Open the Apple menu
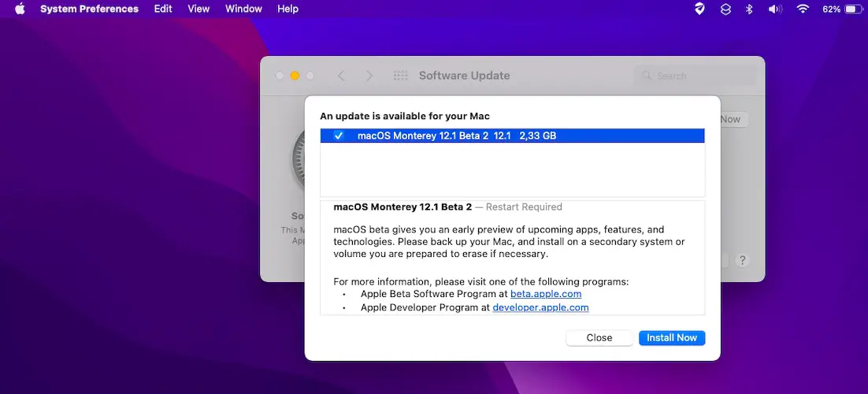Screen dimensions: 868x394 point(20,9)
